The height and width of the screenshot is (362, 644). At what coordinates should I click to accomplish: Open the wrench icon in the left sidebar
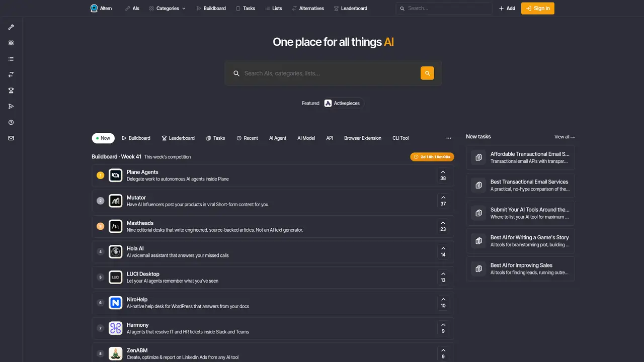pos(11,27)
